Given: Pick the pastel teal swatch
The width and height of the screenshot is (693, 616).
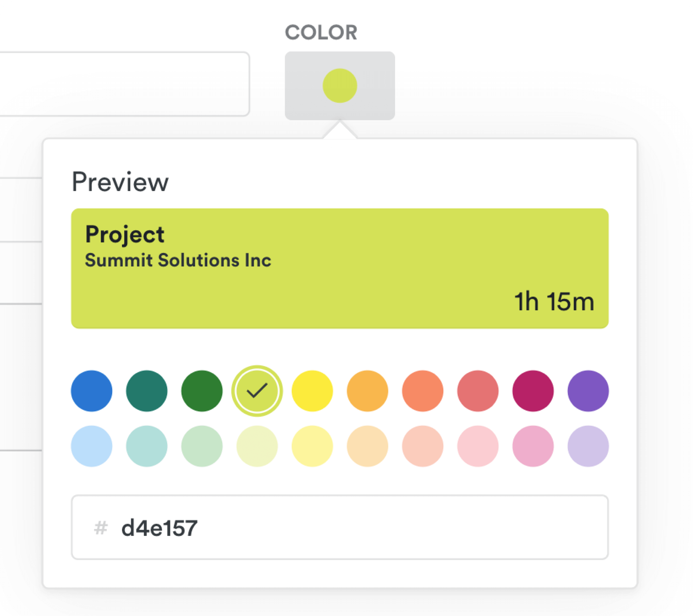Looking at the screenshot, I should pyautogui.click(x=147, y=446).
